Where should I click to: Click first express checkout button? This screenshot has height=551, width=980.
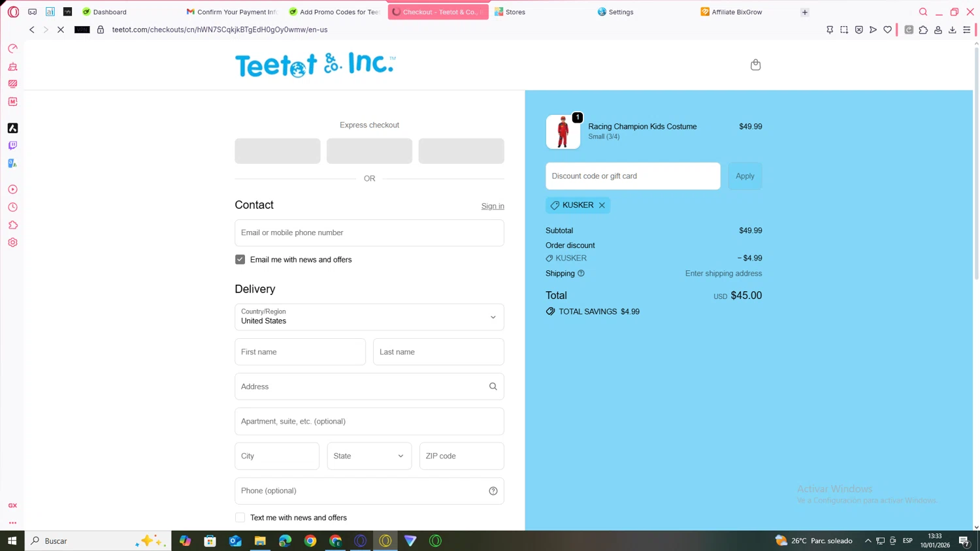(x=278, y=151)
